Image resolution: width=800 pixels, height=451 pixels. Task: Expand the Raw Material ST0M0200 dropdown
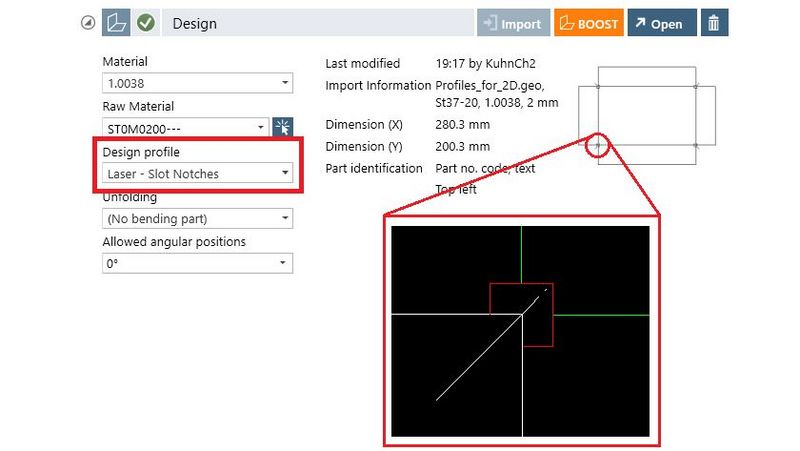click(186, 127)
